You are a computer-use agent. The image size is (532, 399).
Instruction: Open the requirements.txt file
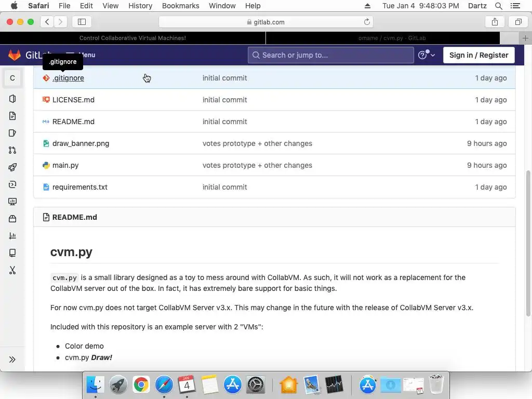coord(79,187)
